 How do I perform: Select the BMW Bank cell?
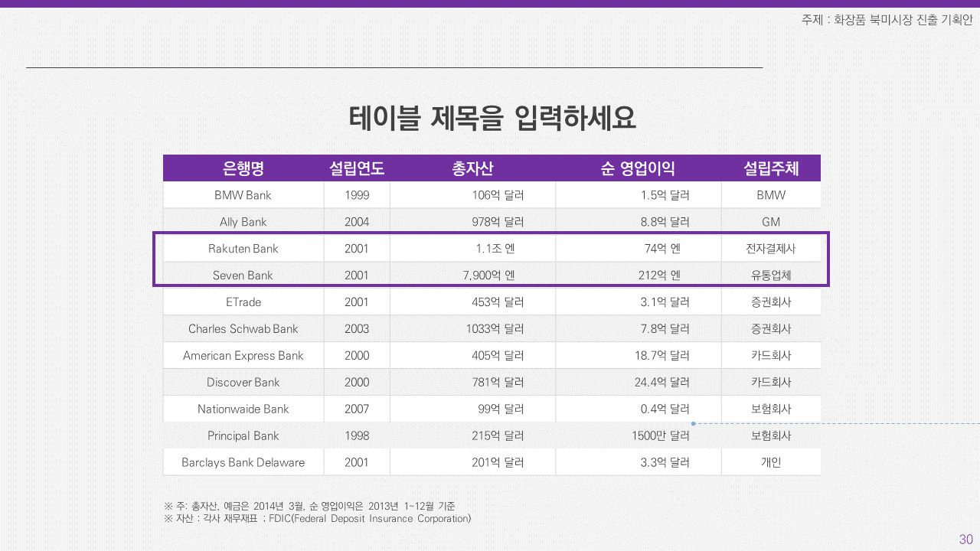[243, 195]
